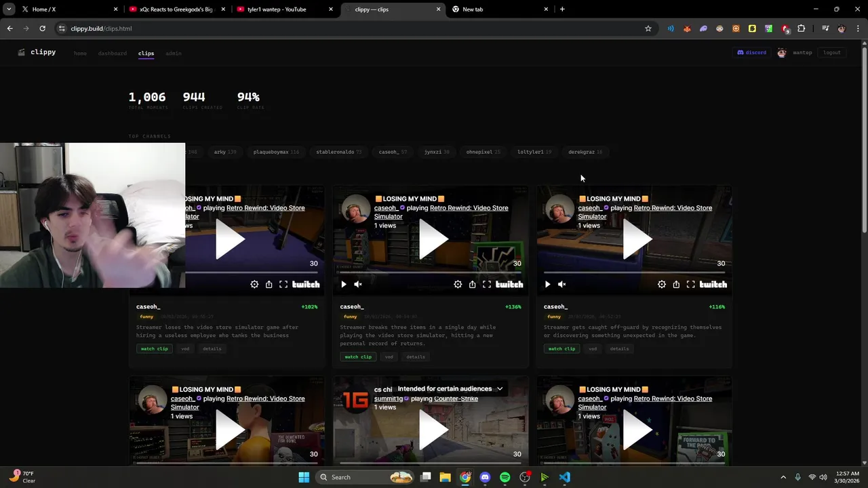Play the summit1g Counter-Strike clip
868x488 pixels.
[x=433, y=430]
